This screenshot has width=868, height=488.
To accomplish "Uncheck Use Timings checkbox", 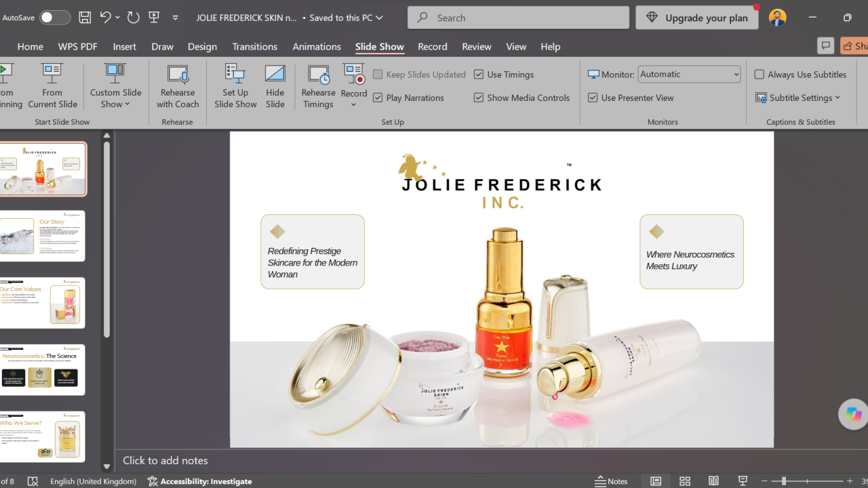I will 479,75.
